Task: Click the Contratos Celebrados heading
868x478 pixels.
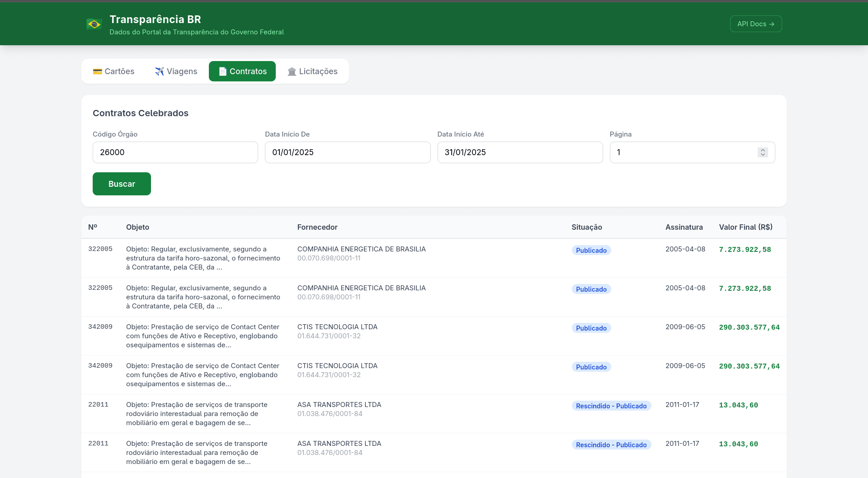Action: coord(141,113)
